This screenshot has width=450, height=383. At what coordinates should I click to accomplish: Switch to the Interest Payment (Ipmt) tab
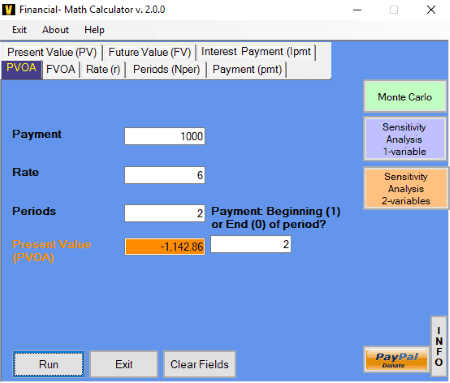click(x=256, y=52)
